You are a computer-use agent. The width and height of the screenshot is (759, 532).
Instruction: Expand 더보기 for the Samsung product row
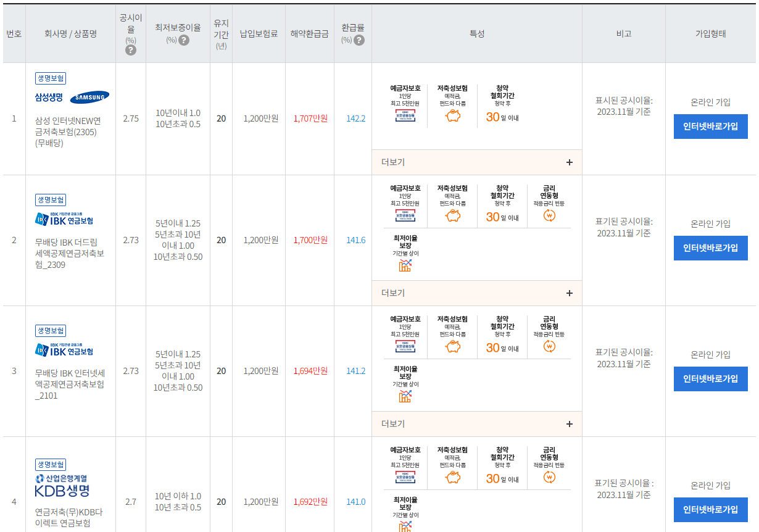point(477,162)
